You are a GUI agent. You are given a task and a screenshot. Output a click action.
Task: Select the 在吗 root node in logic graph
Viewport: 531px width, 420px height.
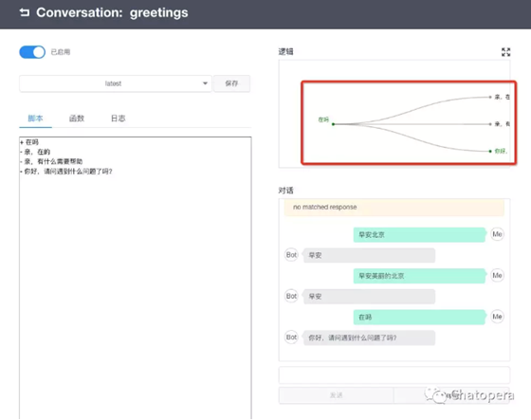pos(333,124)
